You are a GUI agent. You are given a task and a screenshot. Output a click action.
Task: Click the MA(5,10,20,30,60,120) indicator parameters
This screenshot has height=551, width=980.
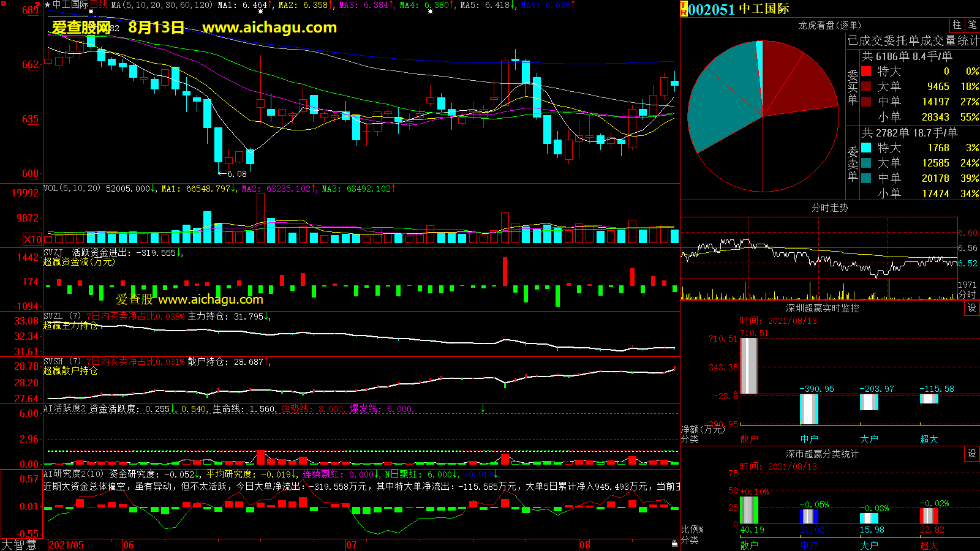[x=162, y=5]
